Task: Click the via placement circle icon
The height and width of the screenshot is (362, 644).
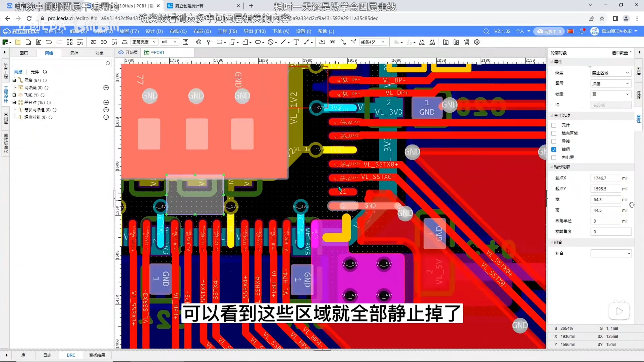Action: point(199,42)
